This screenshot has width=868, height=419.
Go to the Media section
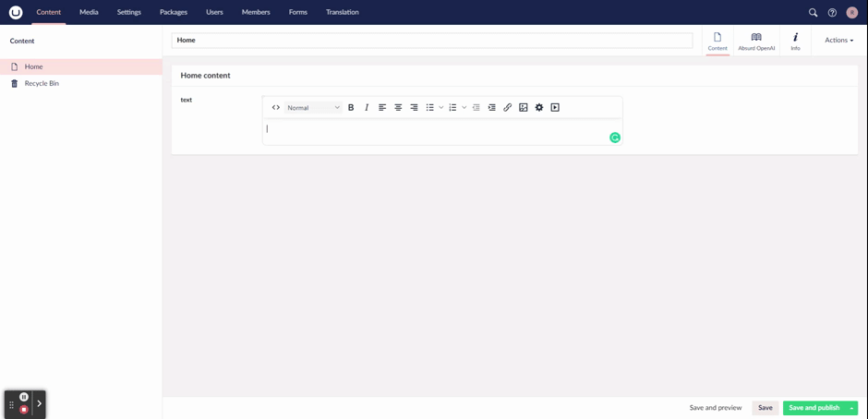pos(89,12)
